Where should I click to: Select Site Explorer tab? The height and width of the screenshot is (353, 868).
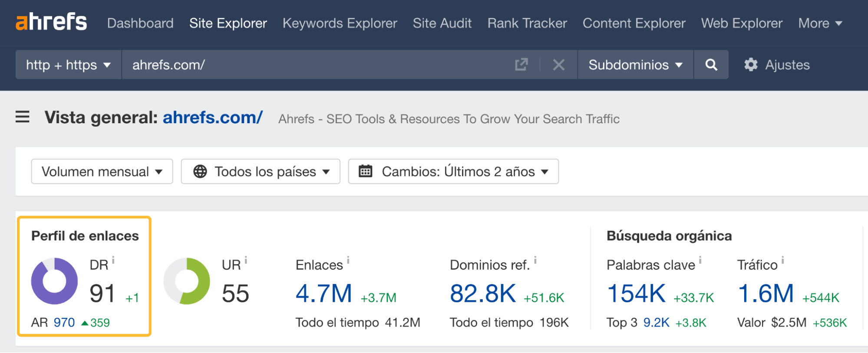click(228, 23)
